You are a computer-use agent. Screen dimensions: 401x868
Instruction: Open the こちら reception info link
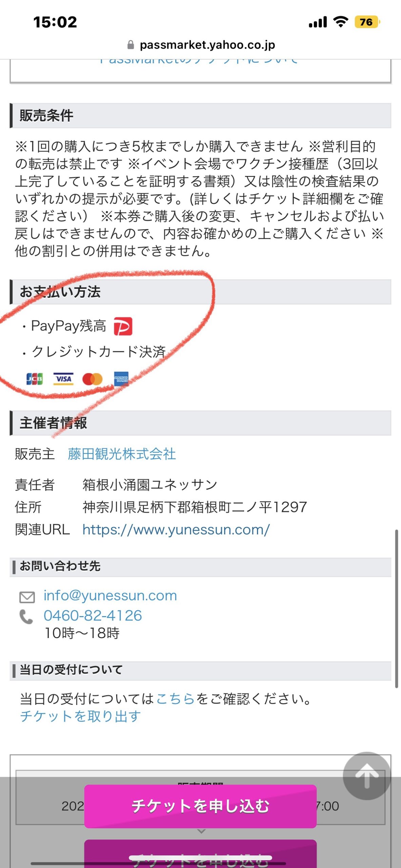175,699
